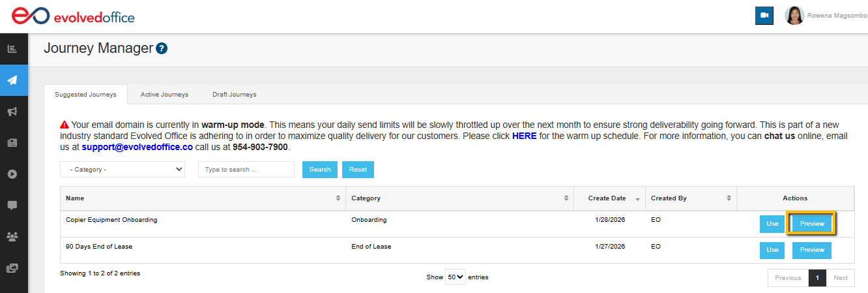
Task: Preview the Copier Equipment Onboarding journey
Action: coord(812,224)
